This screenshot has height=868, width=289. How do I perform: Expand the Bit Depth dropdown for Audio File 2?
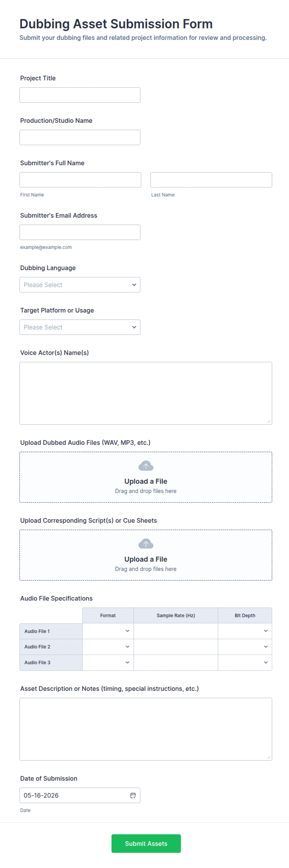pos(245,647)
